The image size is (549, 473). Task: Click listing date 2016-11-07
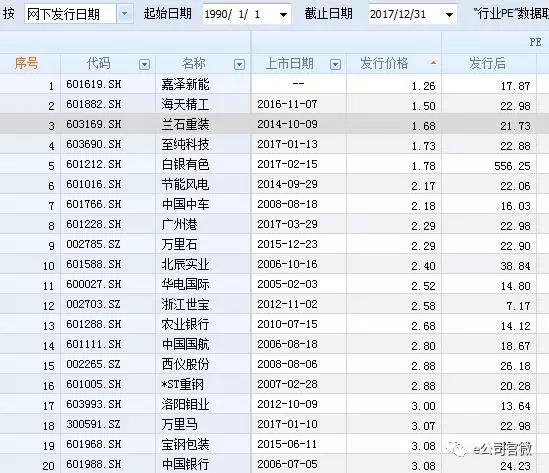click(x=287, y=104)
